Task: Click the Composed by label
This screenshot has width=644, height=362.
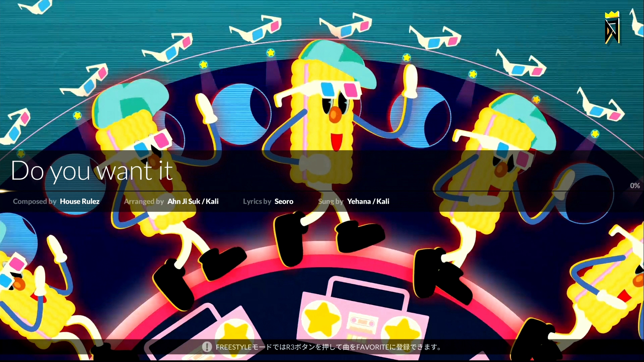Action: (35, 201)
